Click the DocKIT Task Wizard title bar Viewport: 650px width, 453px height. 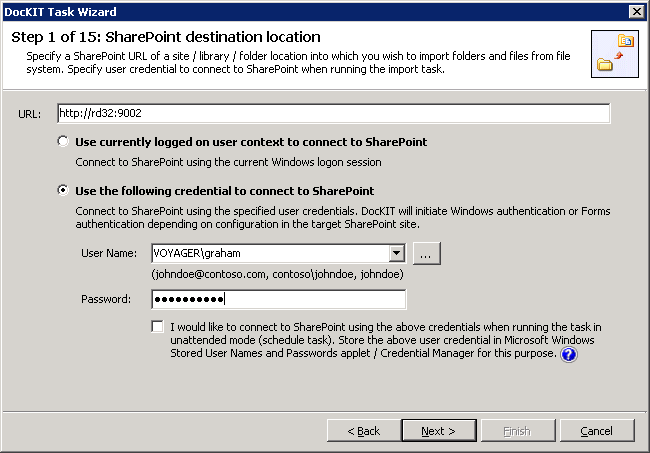click(300, 11)
